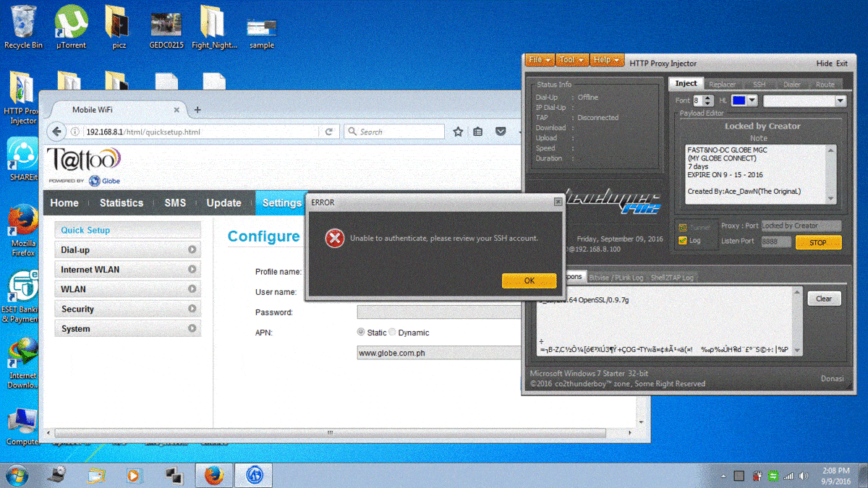Open the Home tab on Tattoo page

[x=64, y=203]
